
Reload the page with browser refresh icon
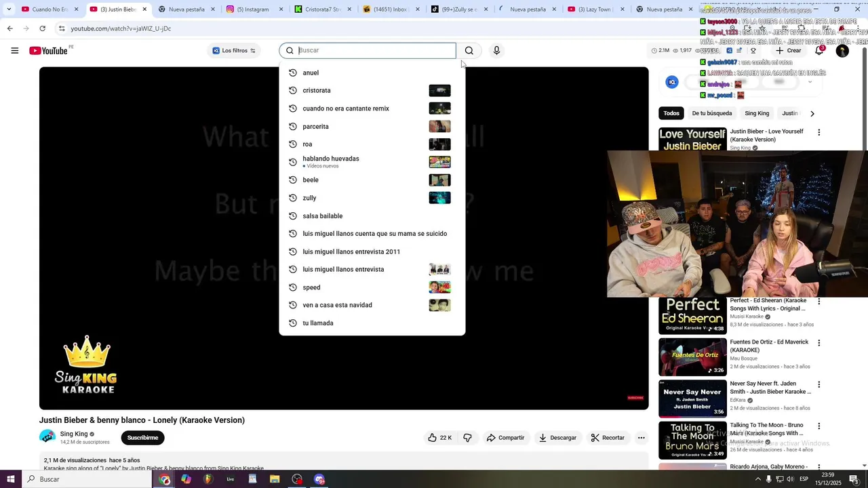tap(42, 28)
